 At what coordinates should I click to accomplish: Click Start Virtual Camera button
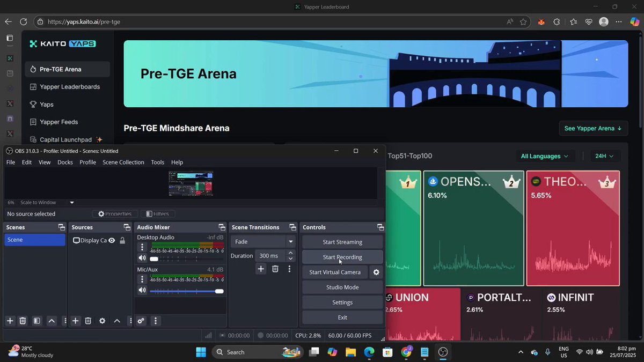tap(335, 272)
